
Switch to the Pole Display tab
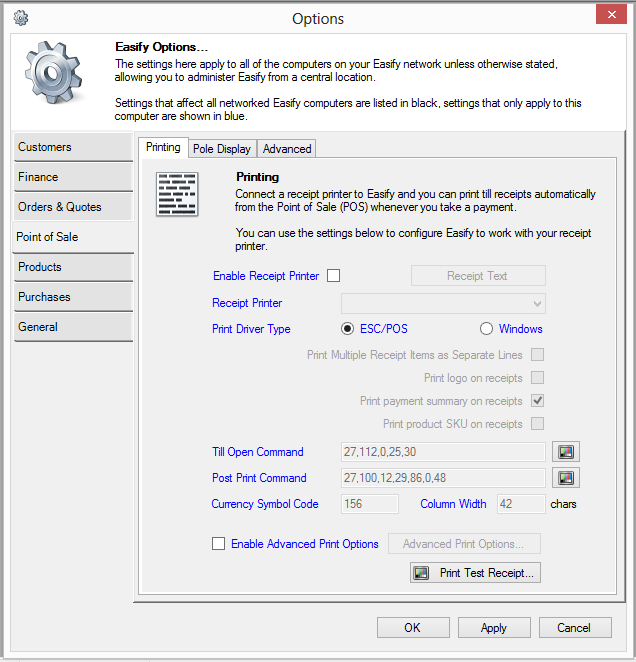[221, 149]
